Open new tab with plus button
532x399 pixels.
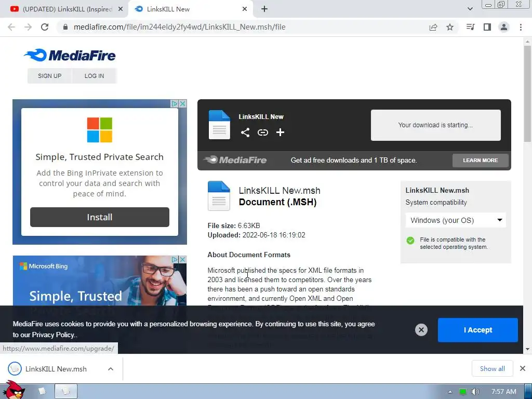click(264, 9)
